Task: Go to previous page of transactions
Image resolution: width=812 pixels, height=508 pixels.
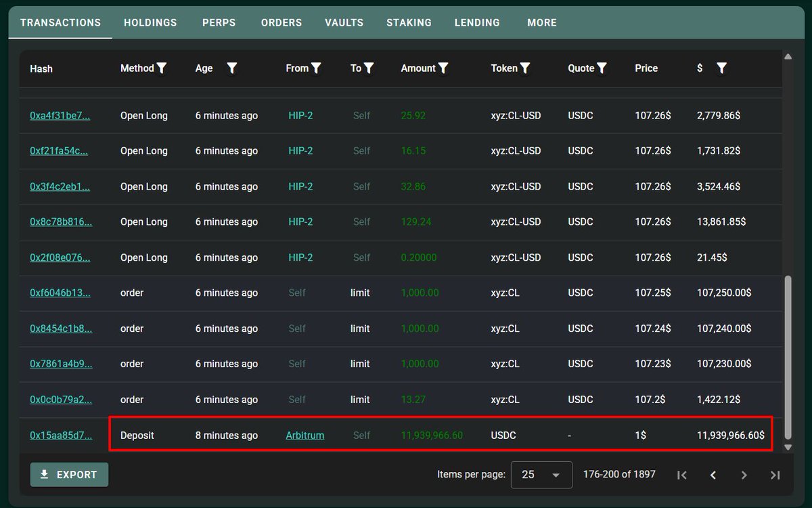Action: pyautogui.click(x=713, y=475)
